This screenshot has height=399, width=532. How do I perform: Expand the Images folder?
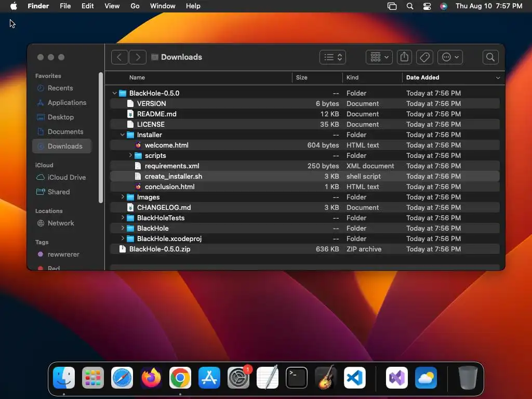click(123, 197)
